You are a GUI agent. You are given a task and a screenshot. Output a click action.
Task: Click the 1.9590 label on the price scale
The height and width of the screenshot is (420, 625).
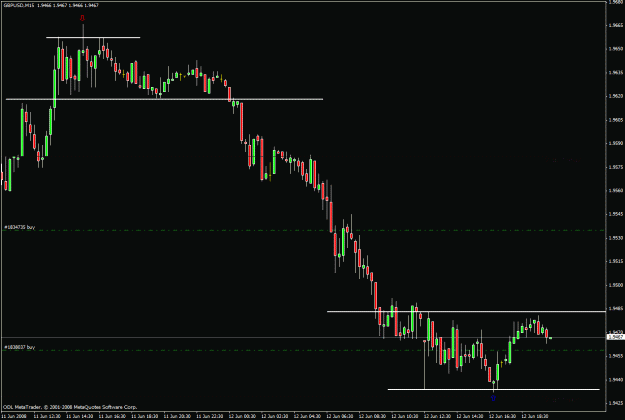pyautogui.click(x=616, y=143)
